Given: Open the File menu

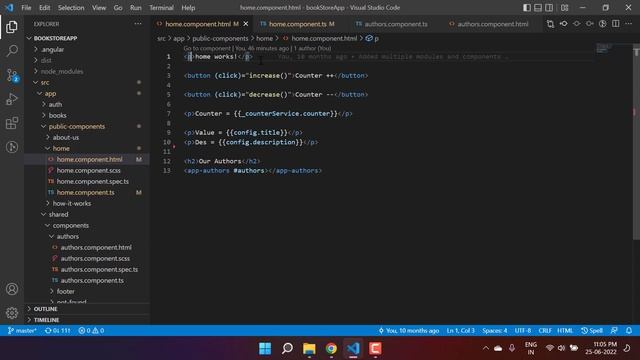Looking at the screenshot, I should 26,8.
